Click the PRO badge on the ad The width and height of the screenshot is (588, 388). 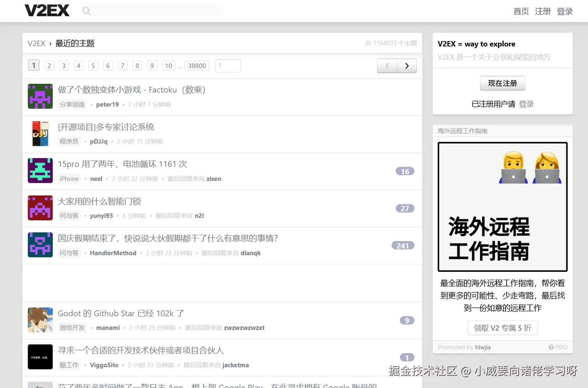point(558,347)
